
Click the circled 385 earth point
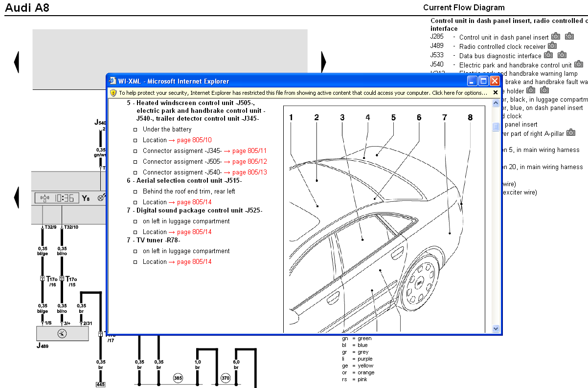(178, 378)
